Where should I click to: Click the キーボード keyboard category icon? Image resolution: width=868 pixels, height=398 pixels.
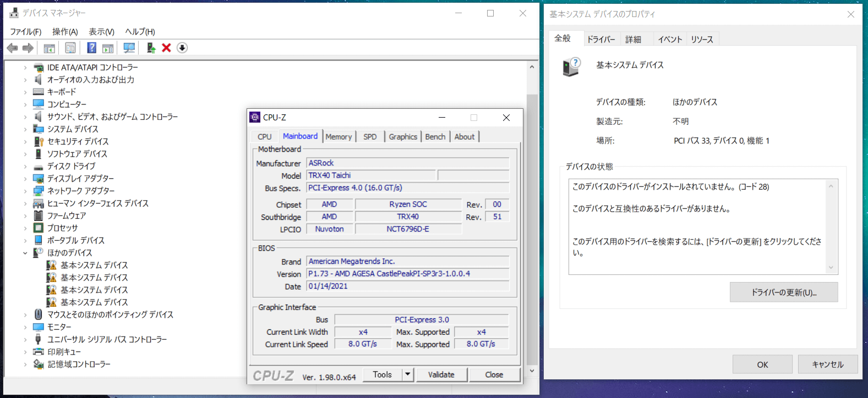coord(39,92)
